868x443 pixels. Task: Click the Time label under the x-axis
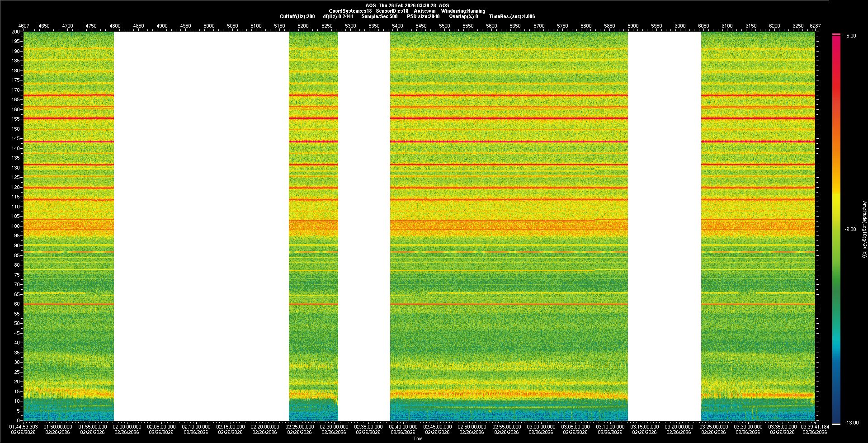click(418, 438)
